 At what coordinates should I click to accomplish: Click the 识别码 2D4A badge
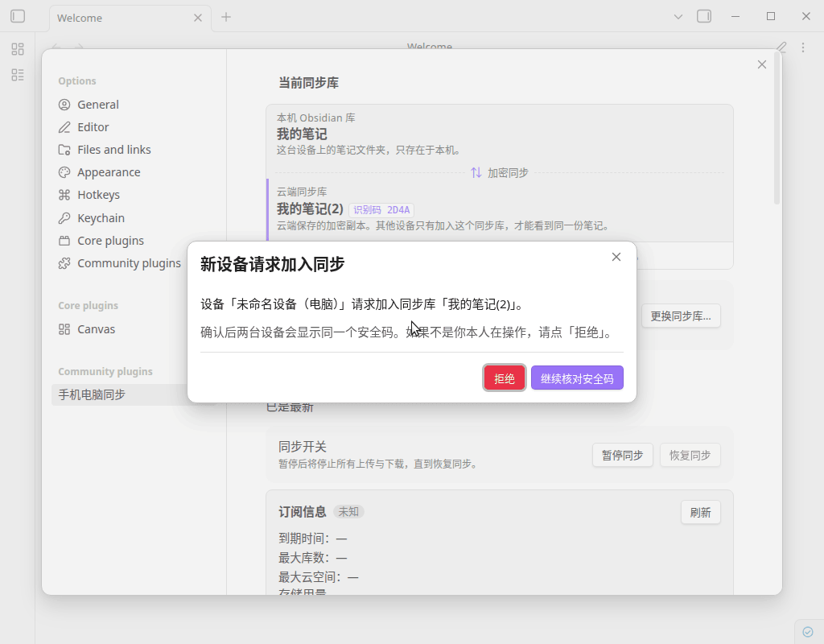click(x=381, y=210)
